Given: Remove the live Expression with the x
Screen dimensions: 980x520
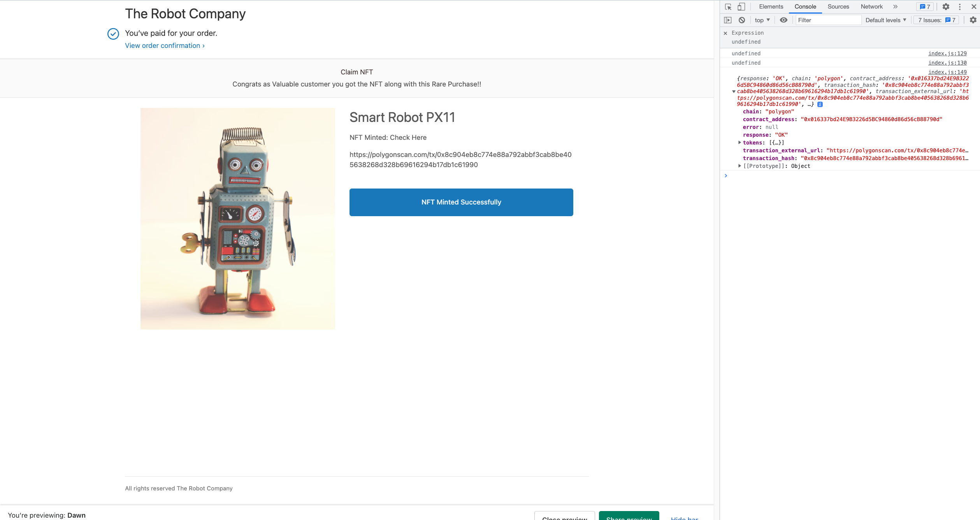Looking at the screenshot, I should [725, 33].
